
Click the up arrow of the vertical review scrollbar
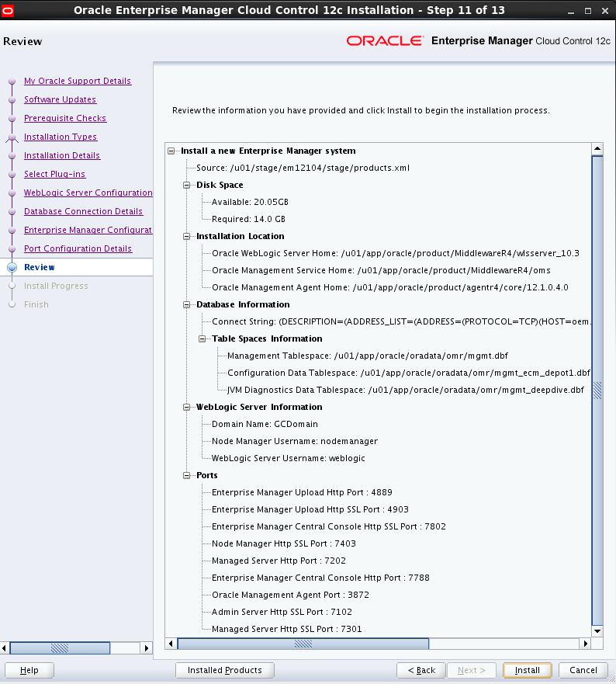(597, 149)
